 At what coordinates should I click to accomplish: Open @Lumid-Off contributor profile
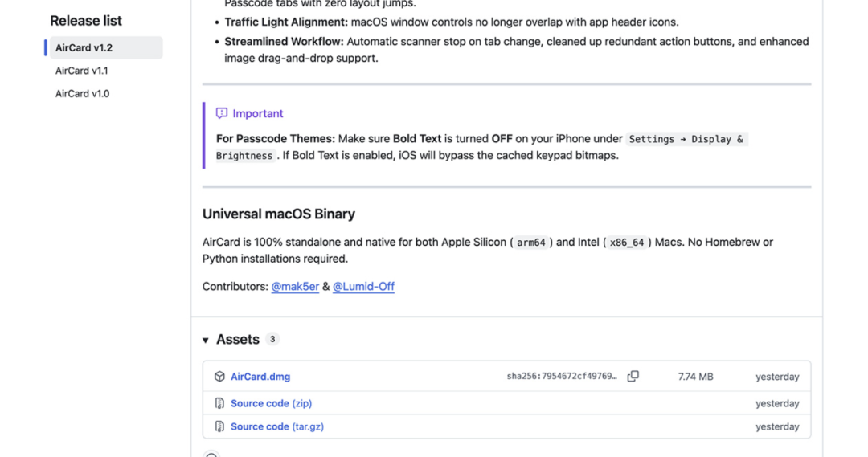364,287
